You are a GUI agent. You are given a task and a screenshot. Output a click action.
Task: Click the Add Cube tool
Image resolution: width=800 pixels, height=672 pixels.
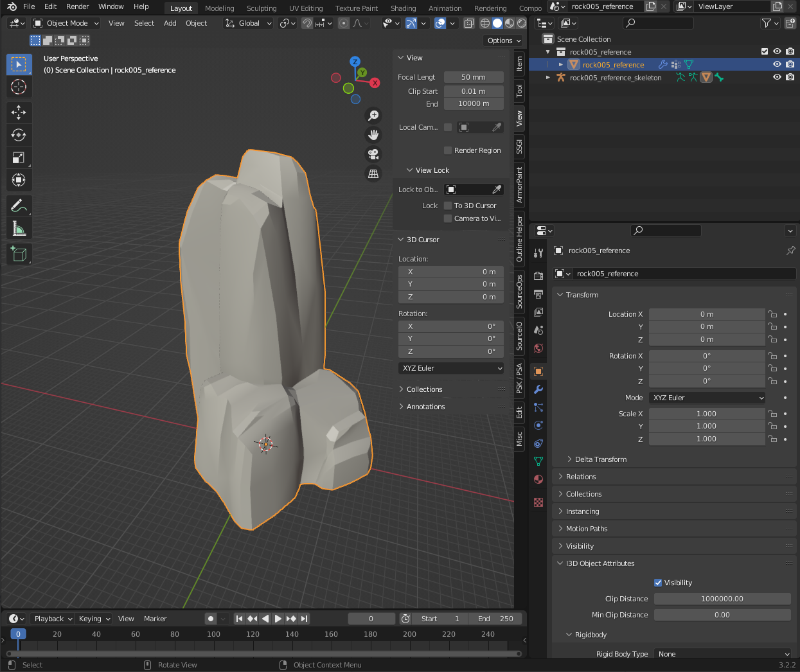click(19, 254)
